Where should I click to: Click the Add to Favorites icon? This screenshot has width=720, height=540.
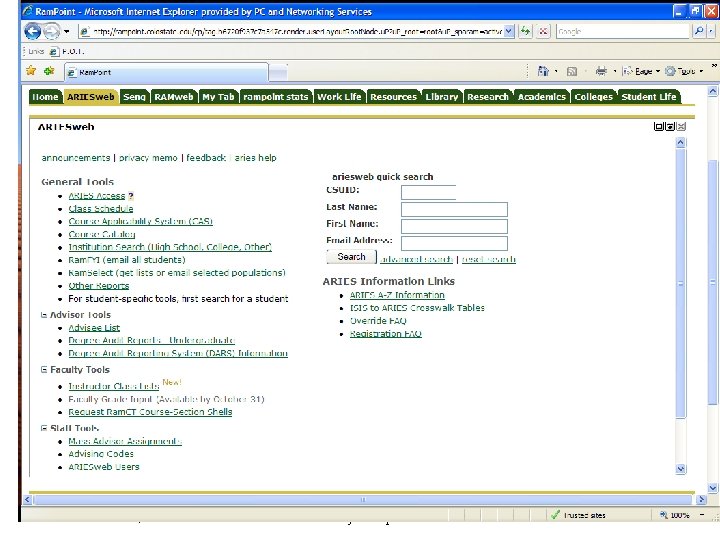pyautogui.click(x=49, y=71)
